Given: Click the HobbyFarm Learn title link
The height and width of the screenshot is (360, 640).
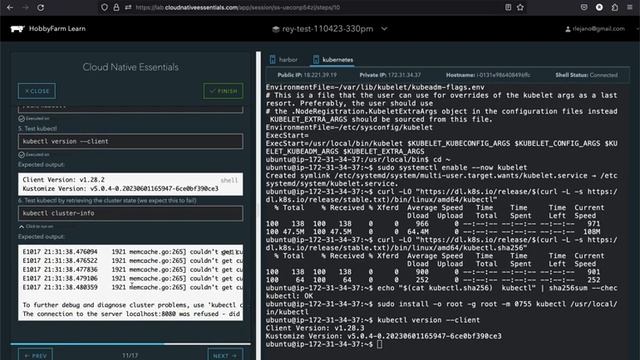Looking at the screenshot, I should (57, 29).
